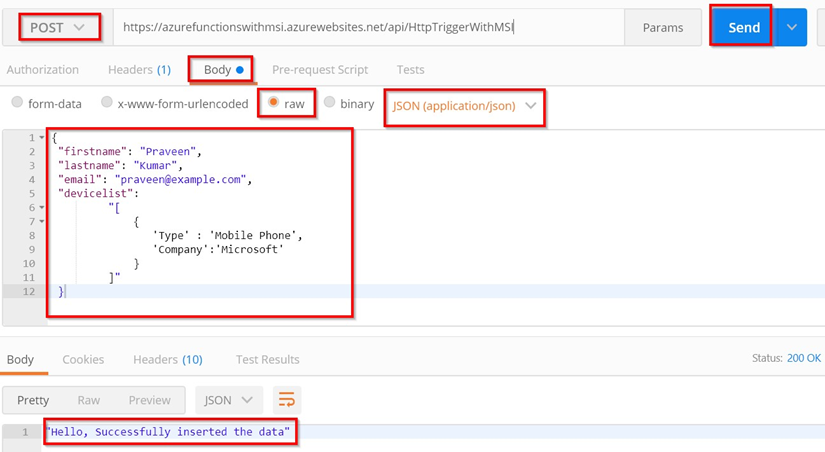The image size is (825, 452).
Task: Click the Send button
Action: point(742,28)
